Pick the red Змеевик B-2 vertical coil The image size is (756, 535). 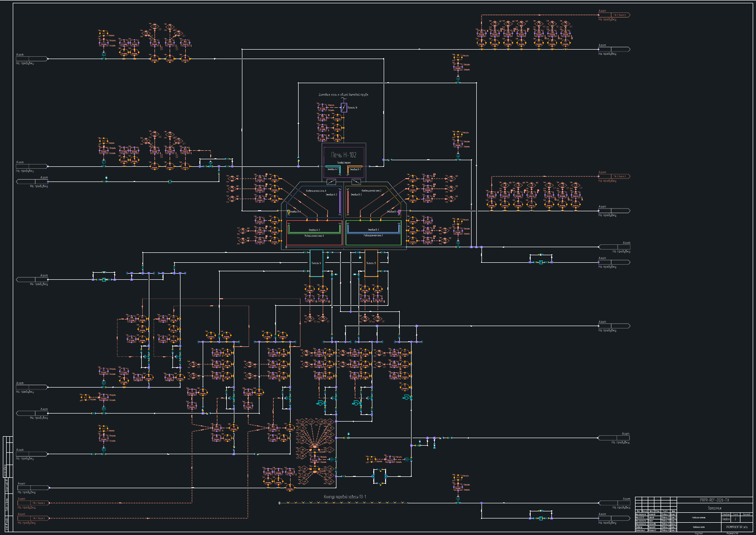348,202
